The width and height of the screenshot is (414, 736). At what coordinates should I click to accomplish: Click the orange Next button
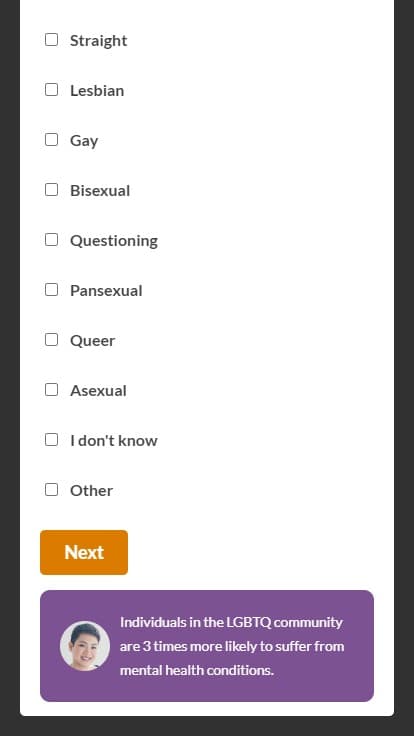pos(84,552)
